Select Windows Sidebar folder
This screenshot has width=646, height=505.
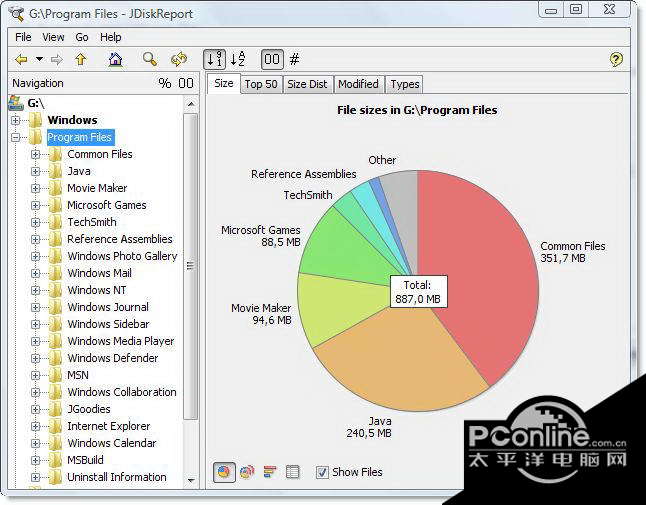click(108, 324)
